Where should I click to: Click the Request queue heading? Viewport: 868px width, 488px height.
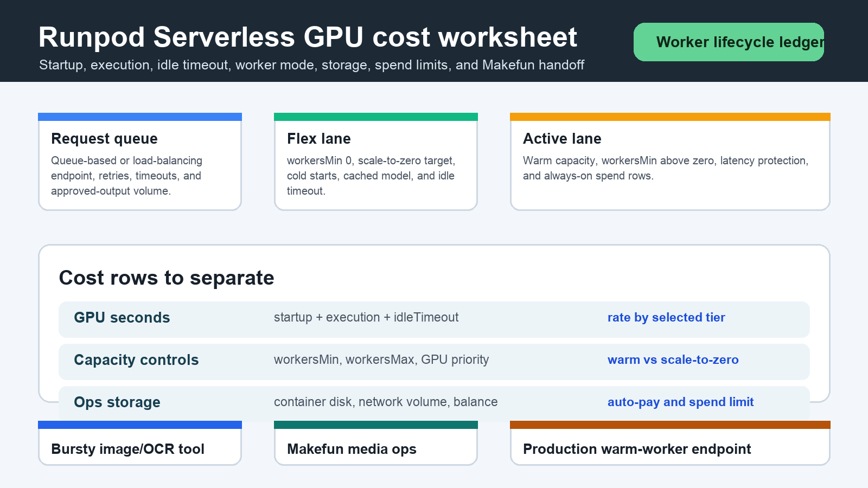point(104,139)
